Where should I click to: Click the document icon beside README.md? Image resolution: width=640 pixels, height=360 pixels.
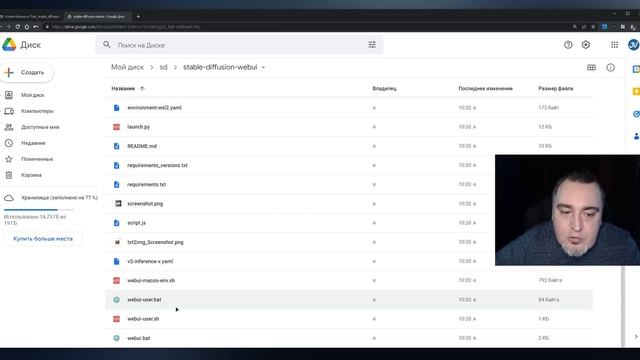click(116, 146)
